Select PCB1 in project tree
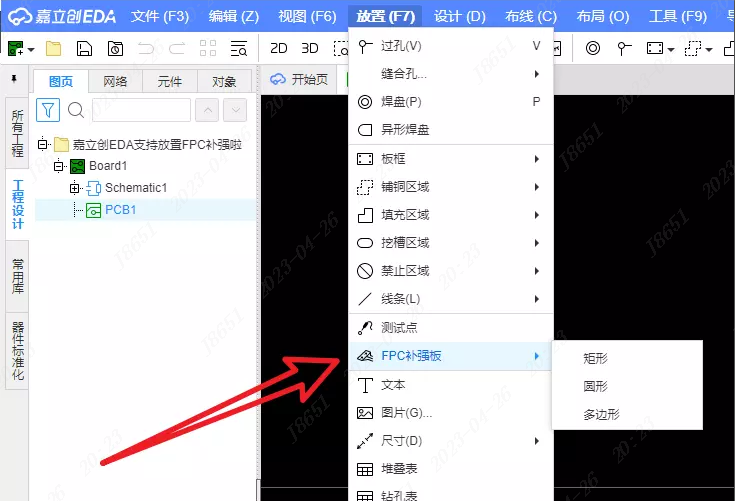This screenshot has width=735, height=501. pyautogui.click(x=120, y=209)
